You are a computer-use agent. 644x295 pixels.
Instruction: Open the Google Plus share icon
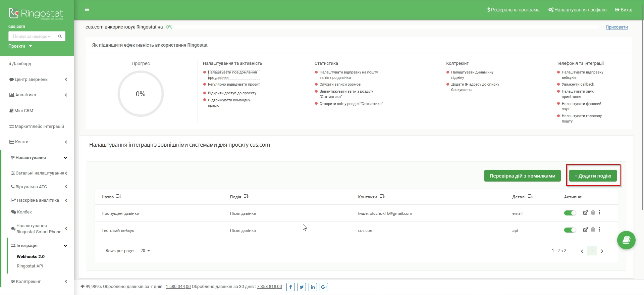[x=324, y=287]
